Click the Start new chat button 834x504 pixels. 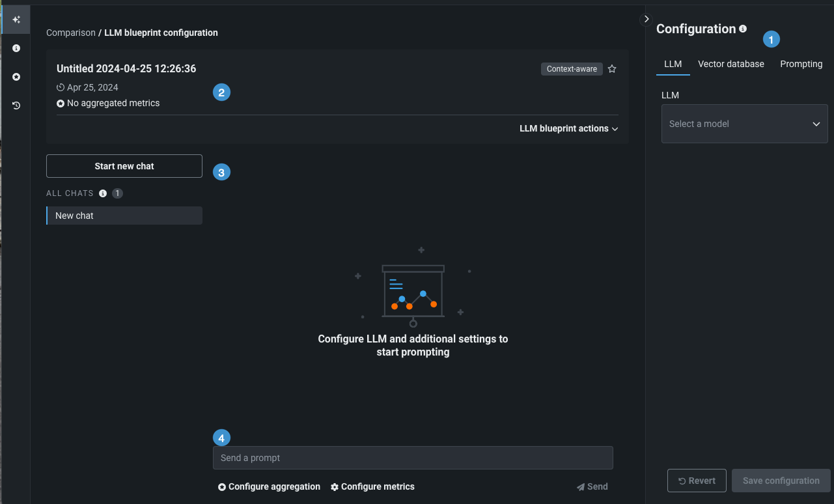(124, 166)
